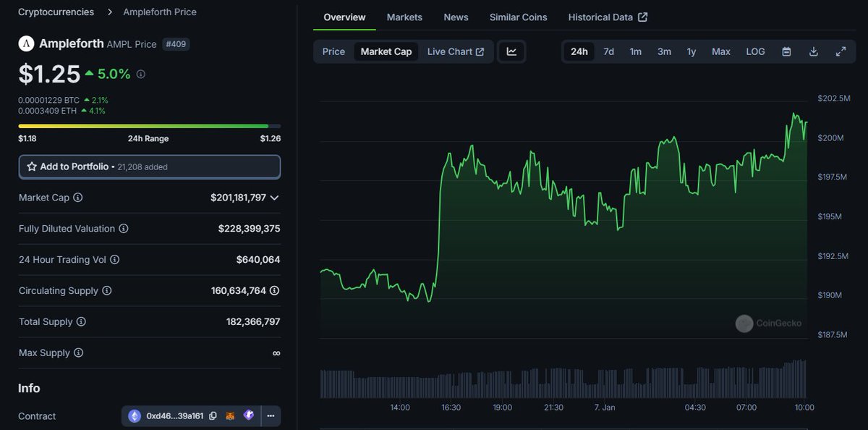Click the star icon on Add to Portfolio
Image resolution: width=868 pixels, height=430 pixels.
32,166
